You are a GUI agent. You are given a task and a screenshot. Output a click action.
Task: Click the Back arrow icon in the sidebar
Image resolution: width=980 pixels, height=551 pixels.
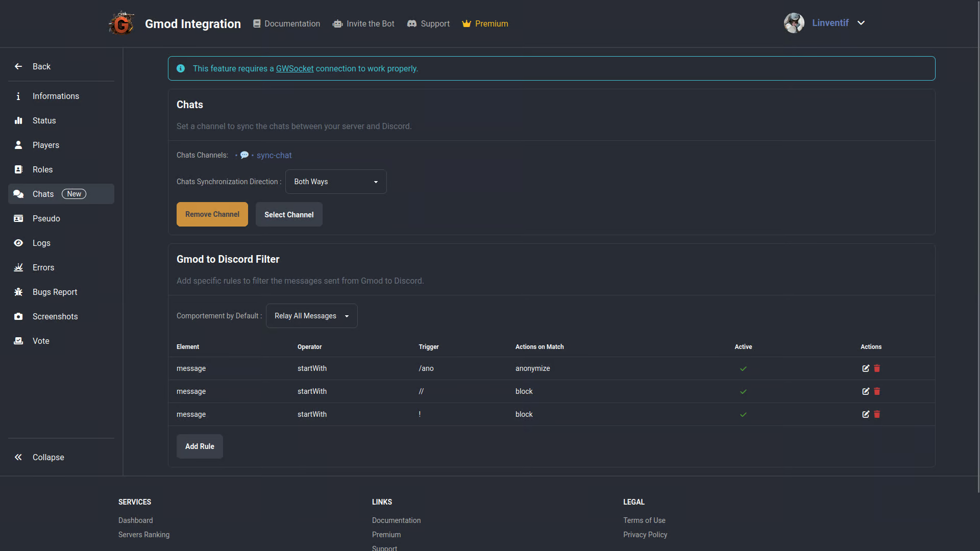click(18, 66)
